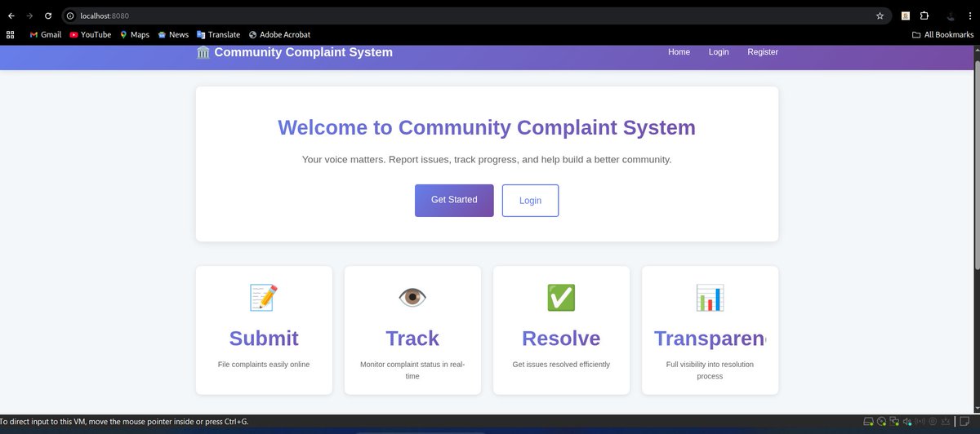Open the browser profile avatar
The width and height of the screenshot is (980, 434).
(950, 15)
